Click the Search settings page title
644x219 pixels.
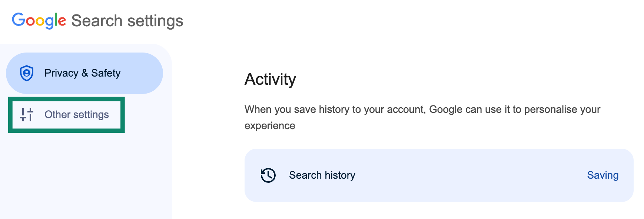tap(127, 21)
